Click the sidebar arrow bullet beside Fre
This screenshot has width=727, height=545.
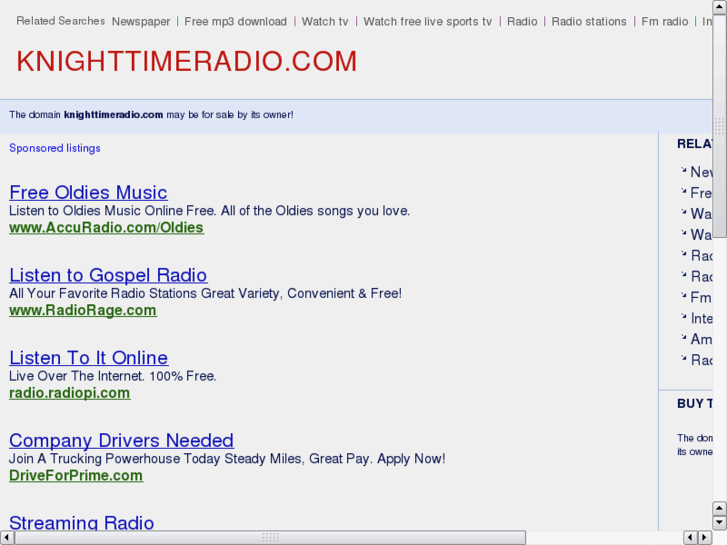tap(683, 190)
